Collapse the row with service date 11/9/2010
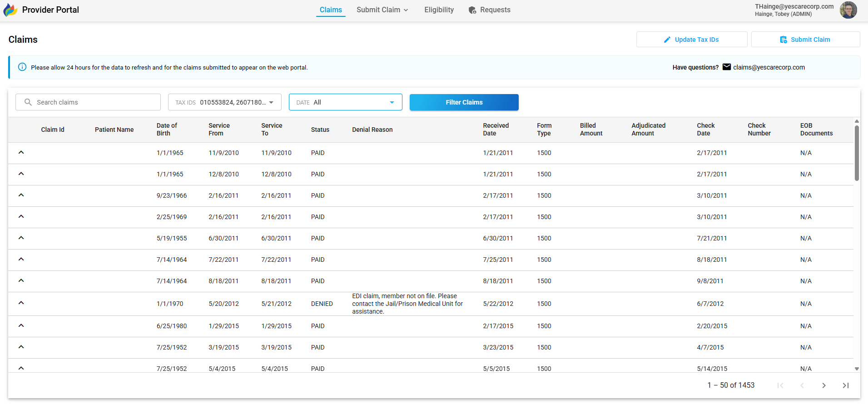 click(x=21, y=152)
